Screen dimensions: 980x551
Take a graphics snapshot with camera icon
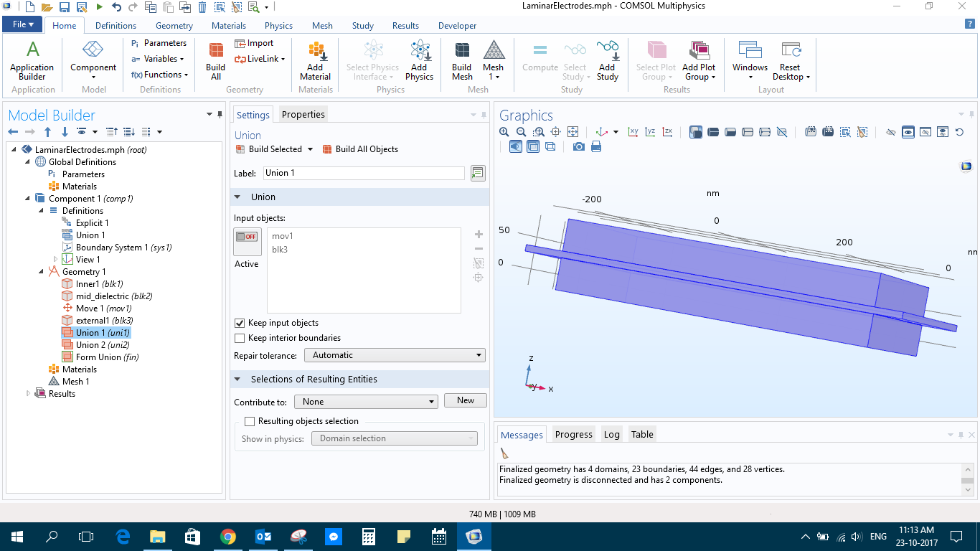(578, 146)
